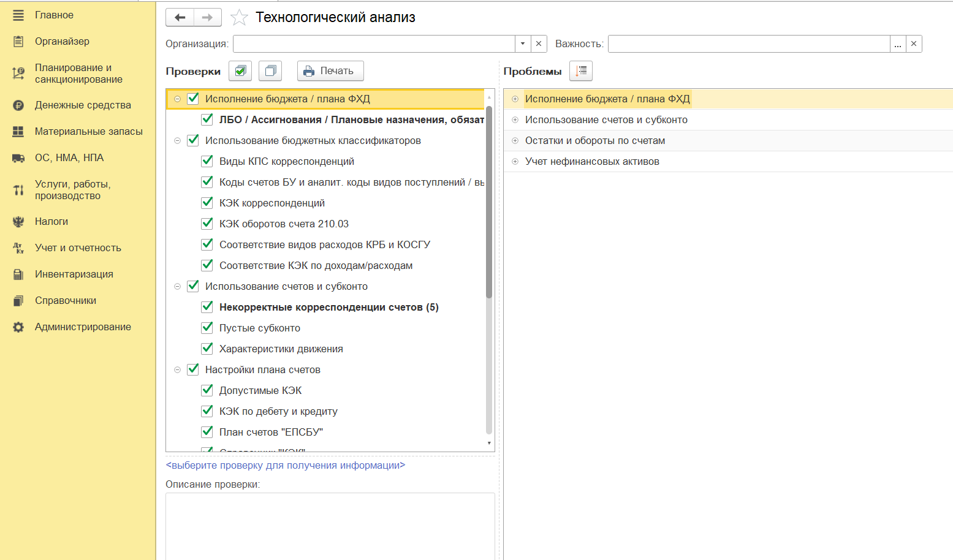The height and width of the screenshot is (560, 953).
Task: Open the Организация dropdown list
Action: (x=523, y=44)
